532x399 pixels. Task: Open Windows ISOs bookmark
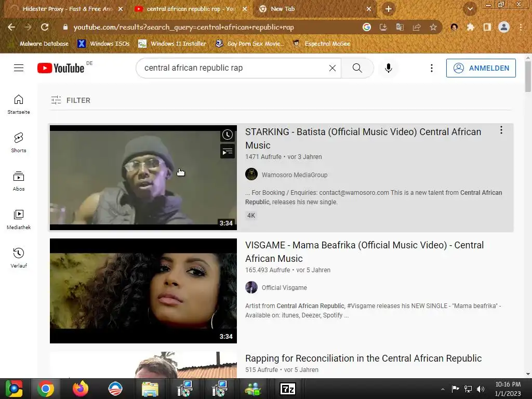(x=103, y=44)
